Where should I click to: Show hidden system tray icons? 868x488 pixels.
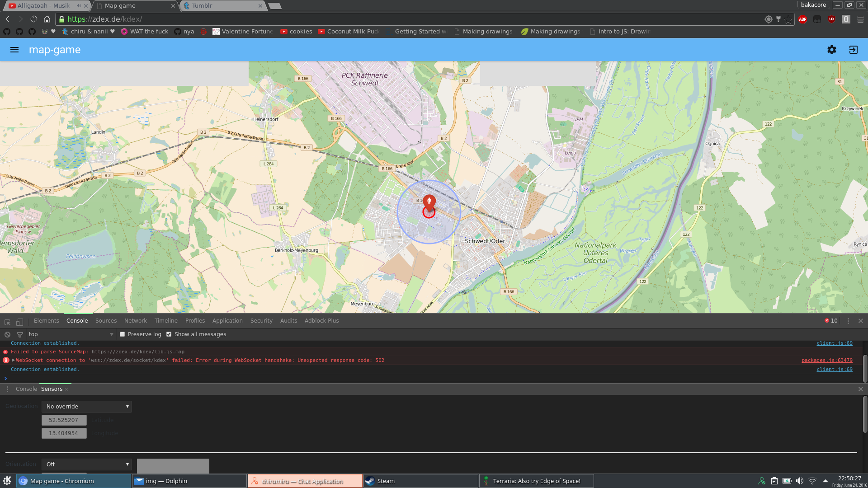(x=826, y=481)
